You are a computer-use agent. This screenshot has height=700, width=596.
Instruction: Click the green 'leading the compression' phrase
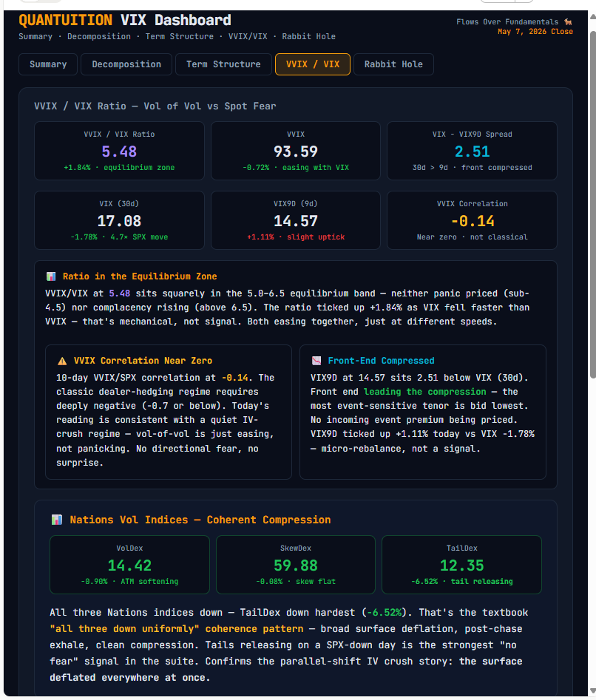[x=424, y=392]
